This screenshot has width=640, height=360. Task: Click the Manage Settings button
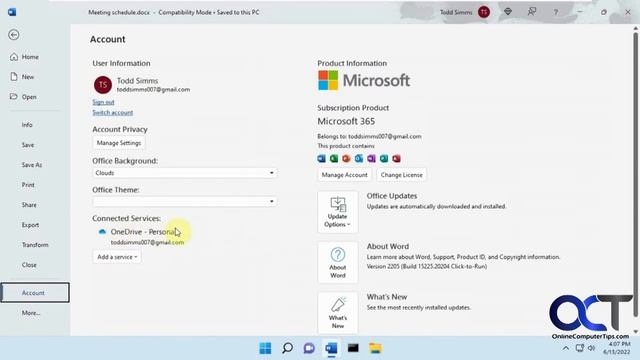click(x=119, y=143)
